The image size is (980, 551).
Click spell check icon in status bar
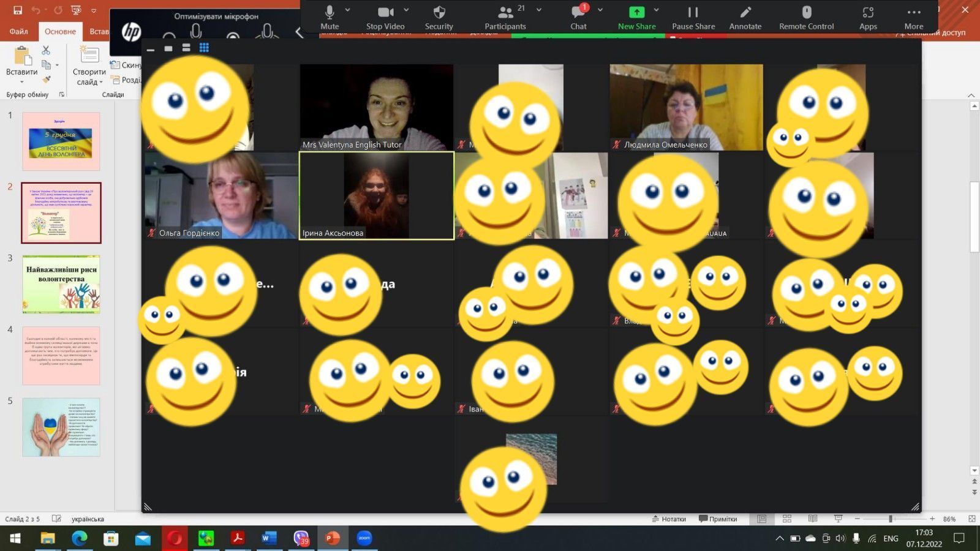[56, 519]
